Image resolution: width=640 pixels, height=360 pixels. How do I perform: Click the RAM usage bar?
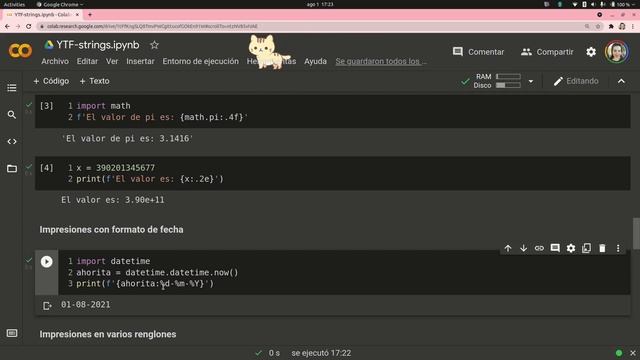pyautogui.click(x=508, y=76)
